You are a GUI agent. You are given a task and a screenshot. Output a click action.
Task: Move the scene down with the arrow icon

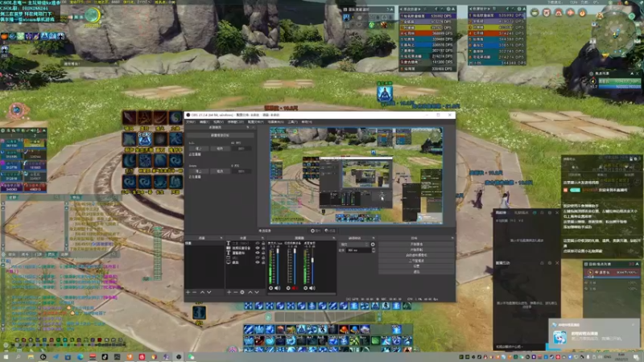(209, 292)
